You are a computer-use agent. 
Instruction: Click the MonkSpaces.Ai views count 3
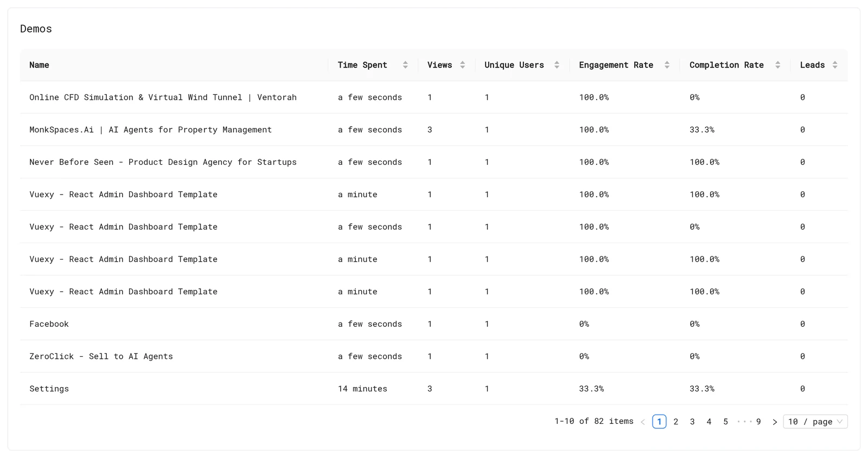click(x=430, y=130)
